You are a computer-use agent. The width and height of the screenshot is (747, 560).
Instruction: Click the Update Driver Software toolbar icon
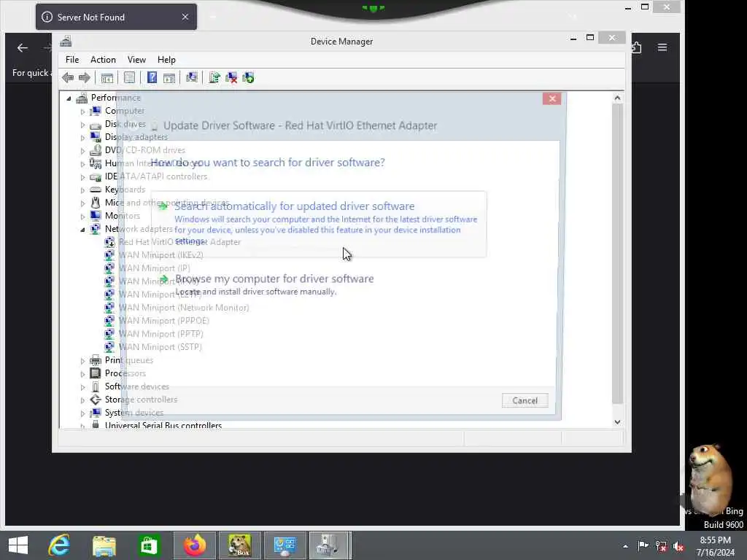point(214,77)
